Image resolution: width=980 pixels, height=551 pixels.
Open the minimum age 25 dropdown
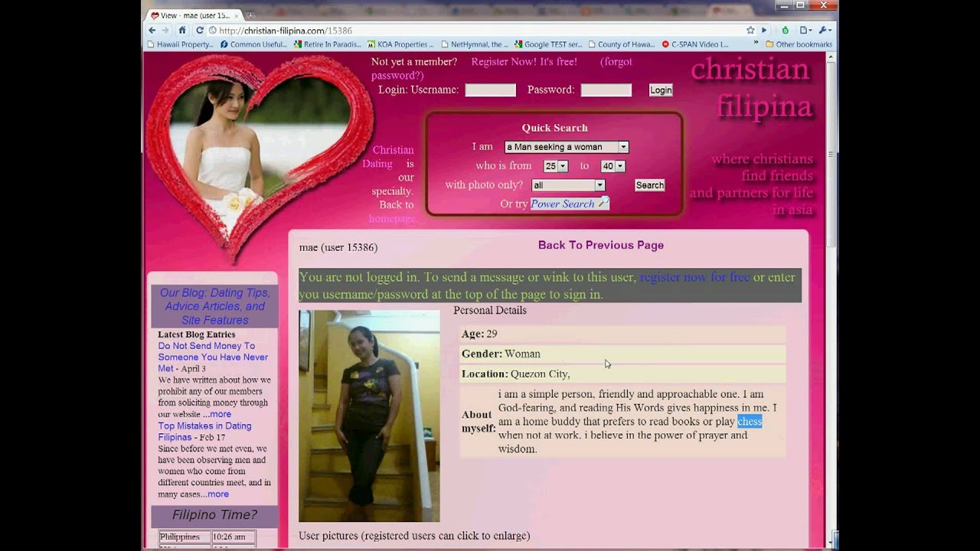[x=555, y=166]
